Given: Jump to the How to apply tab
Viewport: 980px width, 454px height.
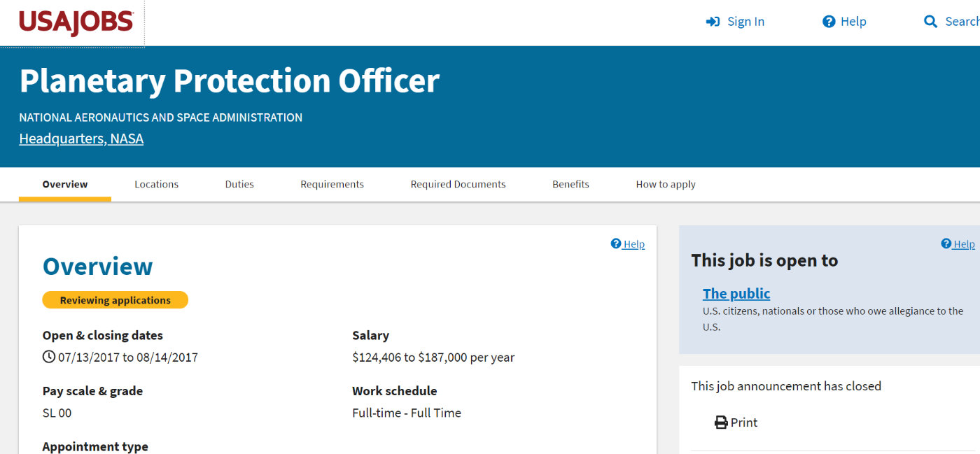Looking at the screenshot, I should (x=665, y=185).
